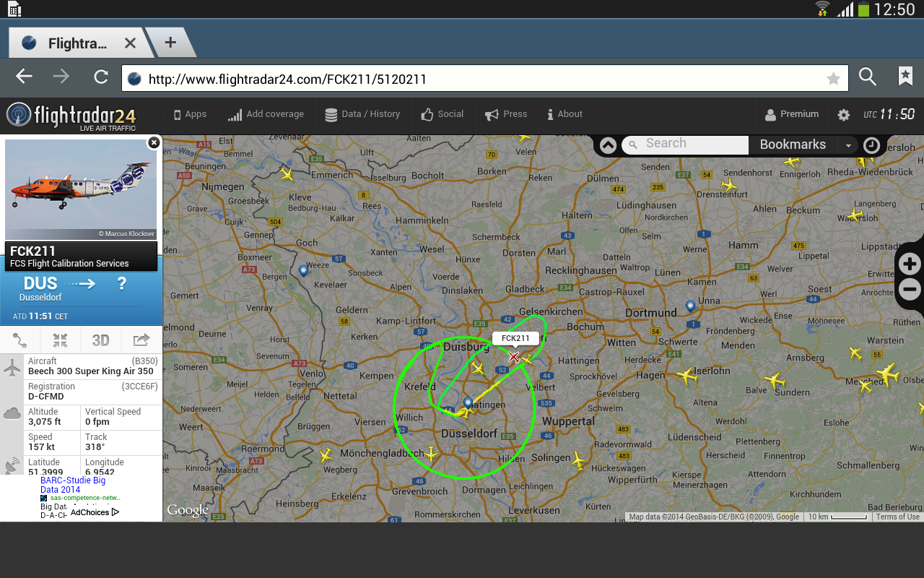Click the yellow plane near Solingen
Screen dimensions: 924x578
577,460
